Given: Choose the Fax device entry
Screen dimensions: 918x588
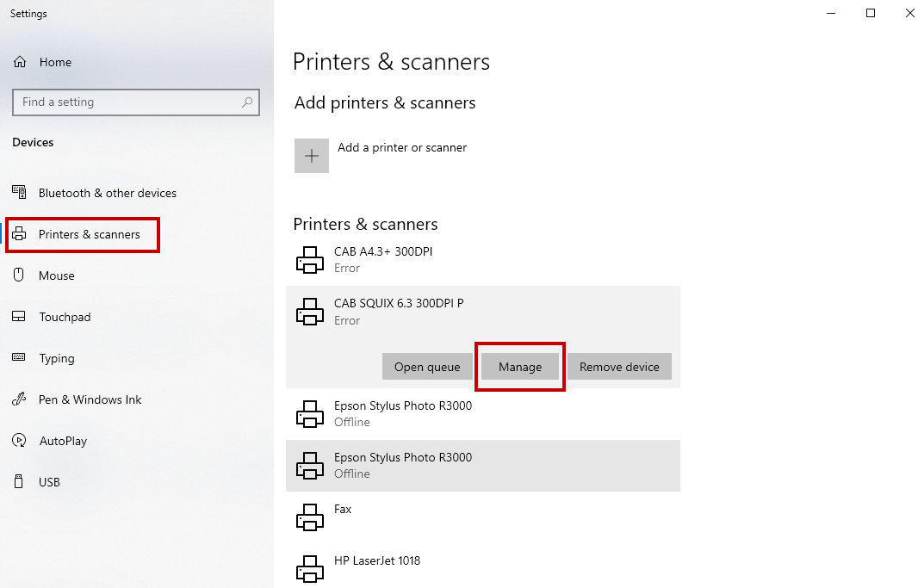Looking at the screenshot, I should point(343,517).
